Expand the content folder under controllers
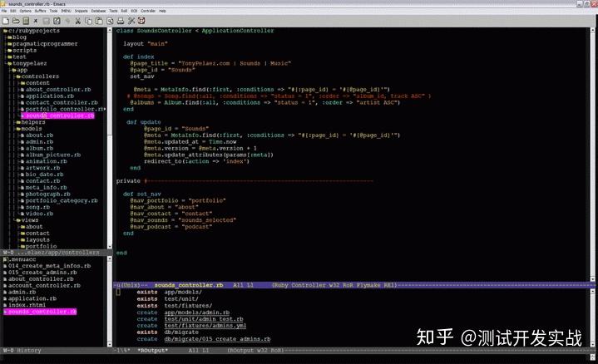 tap(23, 83)
